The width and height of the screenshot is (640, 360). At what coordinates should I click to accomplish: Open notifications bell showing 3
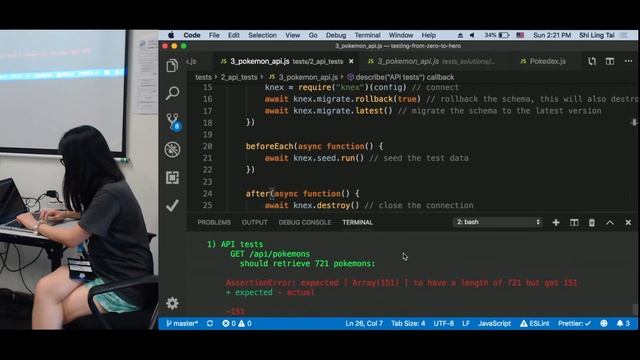(623, 323)
